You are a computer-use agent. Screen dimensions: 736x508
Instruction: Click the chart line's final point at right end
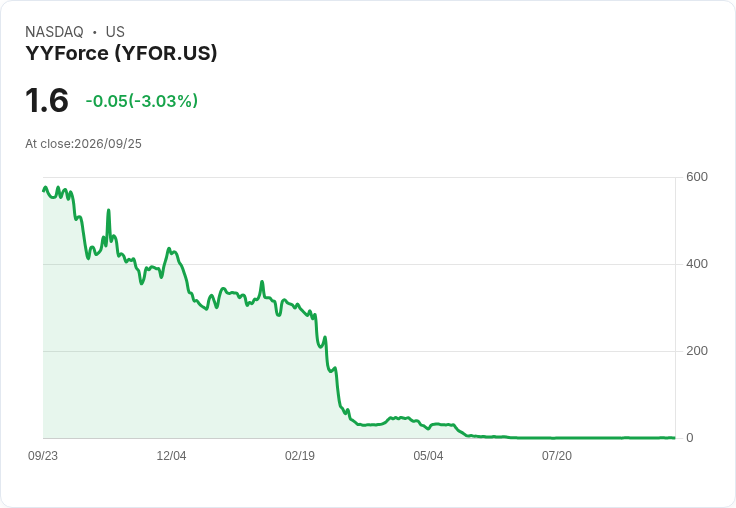pyautogui.click(x=674, y=438)
